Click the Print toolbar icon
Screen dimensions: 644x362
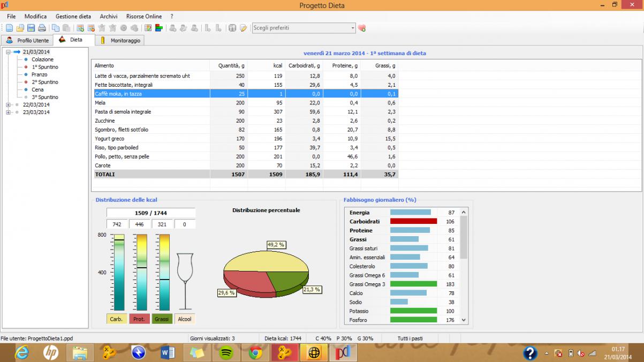[42, 28]
